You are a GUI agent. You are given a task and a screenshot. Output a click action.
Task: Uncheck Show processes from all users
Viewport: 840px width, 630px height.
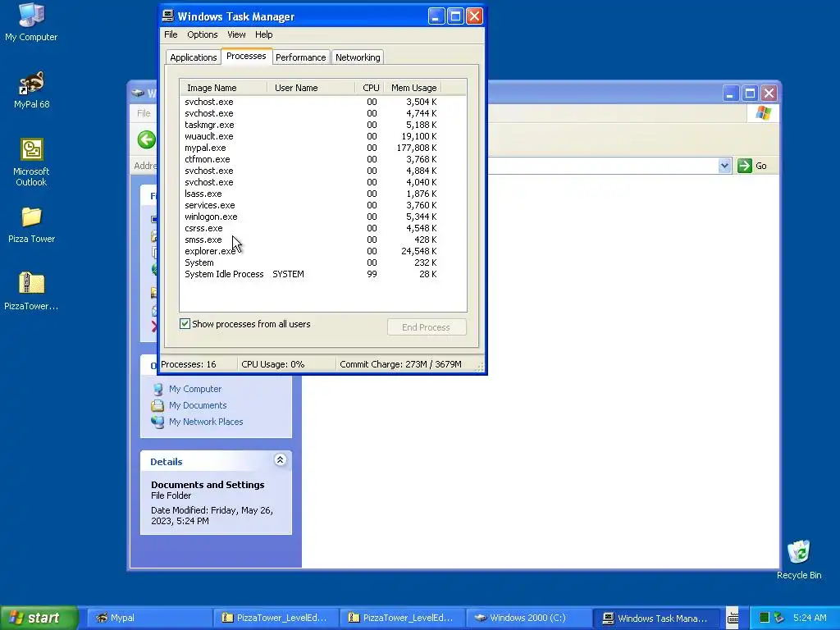185,323
